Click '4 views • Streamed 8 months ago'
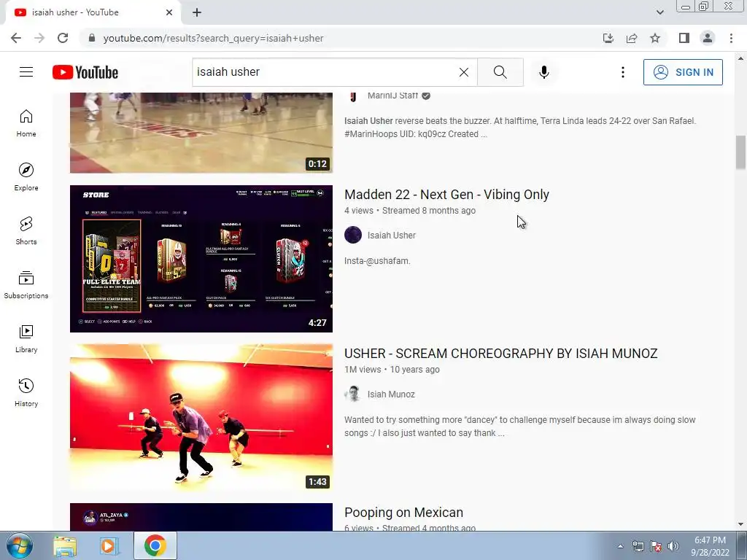Image resolution: width=747 pixels, height=560 pixels. 410,211
